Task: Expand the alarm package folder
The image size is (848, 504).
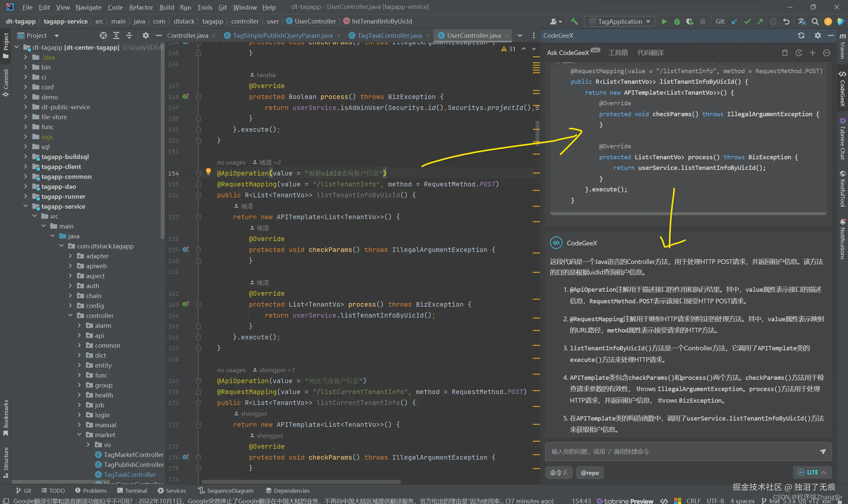Action: click(x=79, y=326)
